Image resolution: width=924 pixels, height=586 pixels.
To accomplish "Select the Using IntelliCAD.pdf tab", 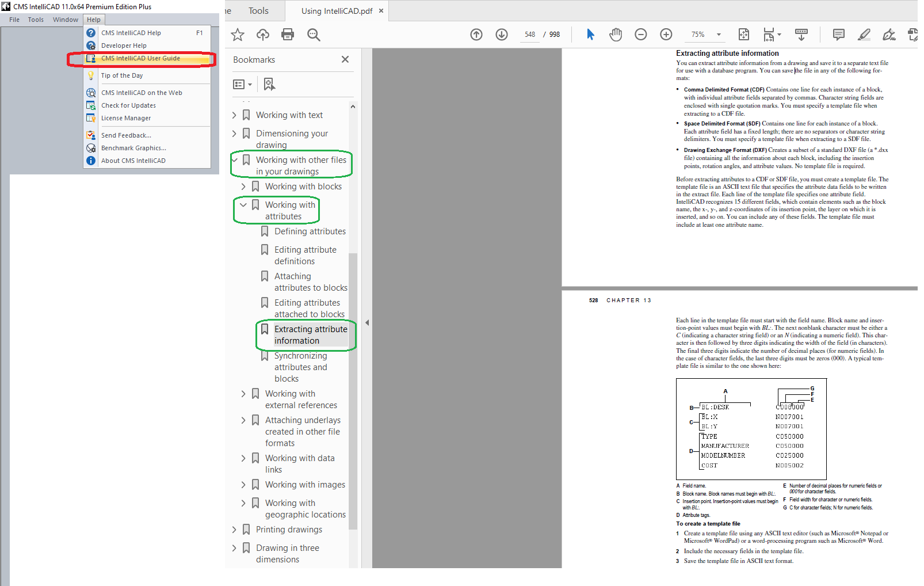I will (337, 11).
